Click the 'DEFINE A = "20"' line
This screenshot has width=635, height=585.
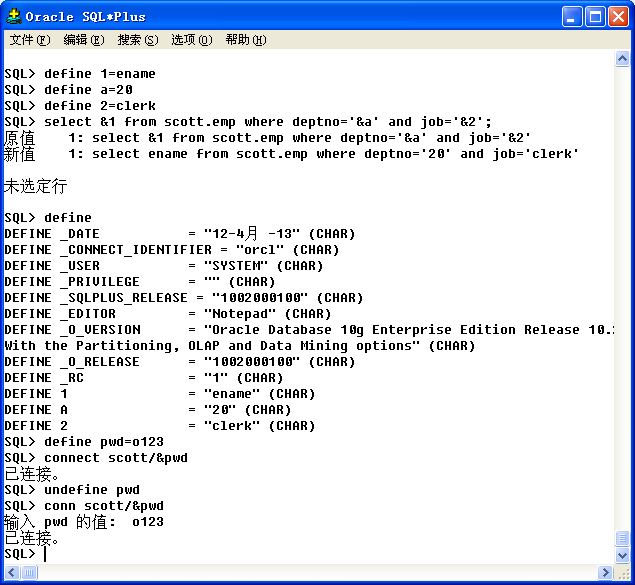click(148, 410)
